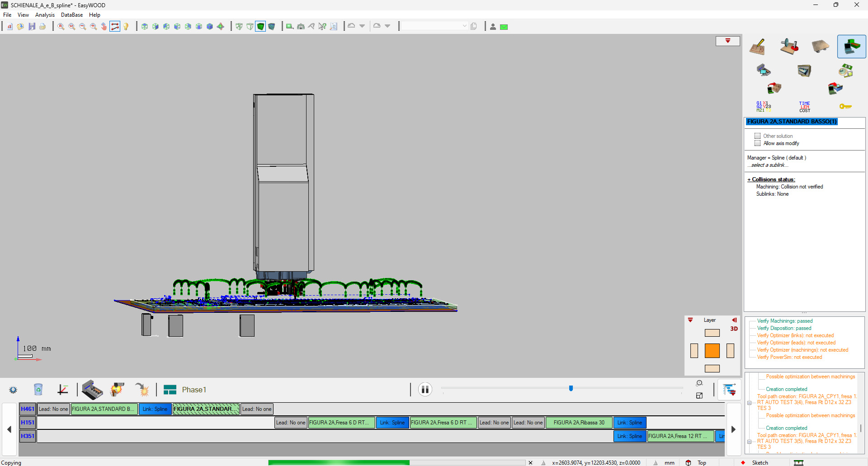Viewport: 868px width, 466px height.
Task: Click the user profile silhouette icon
Action: coord(493,27)
